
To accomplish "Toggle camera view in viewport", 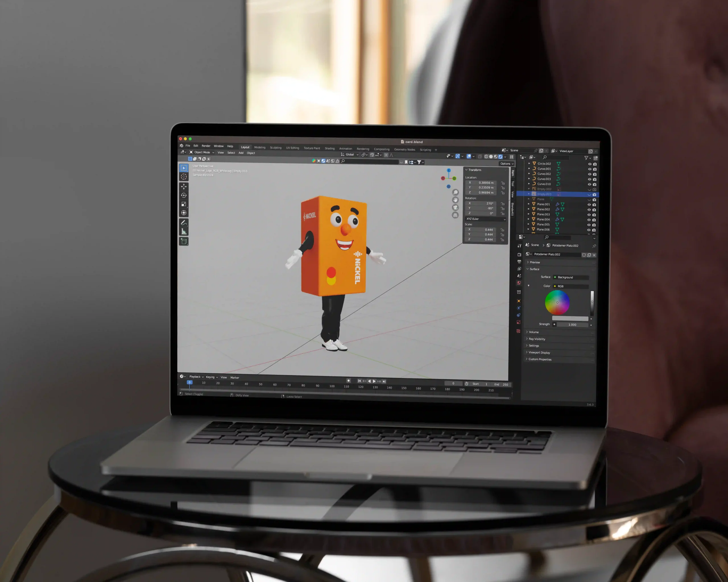I will 455,207.
